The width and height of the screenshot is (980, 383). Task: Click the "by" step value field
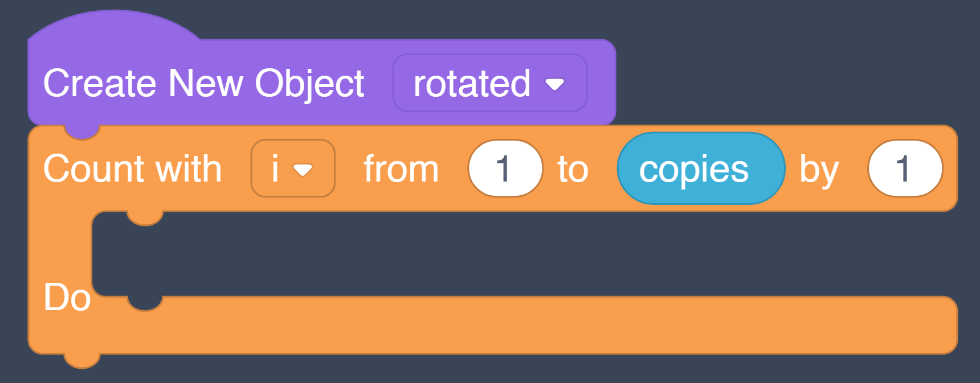[905, 168]
